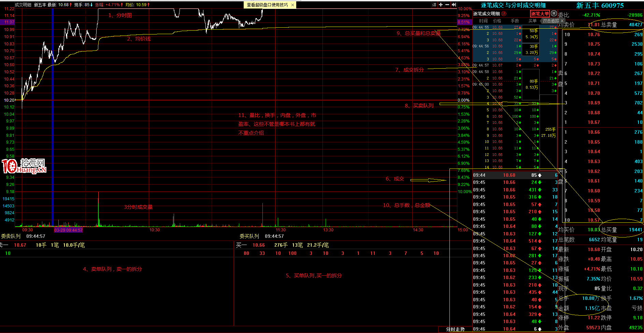
Task: Select the 09:46 trade row at 10.64
Action: coord(515,329)
